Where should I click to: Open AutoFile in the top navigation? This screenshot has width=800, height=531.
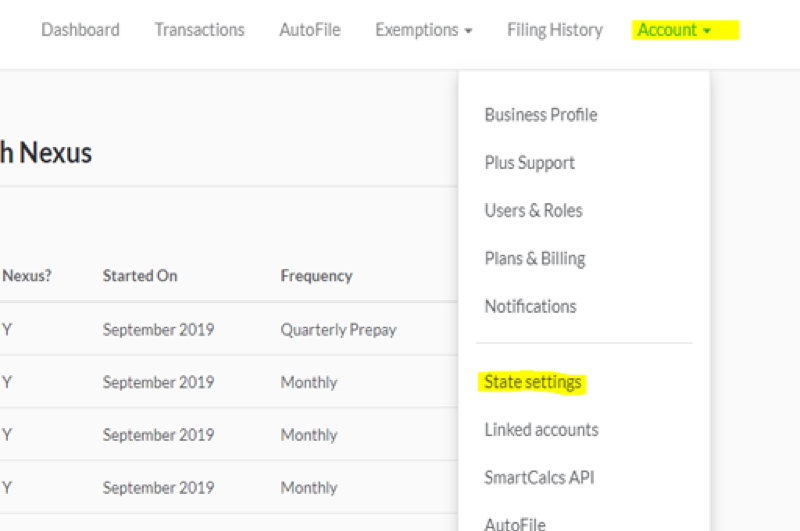pos(310,30)
